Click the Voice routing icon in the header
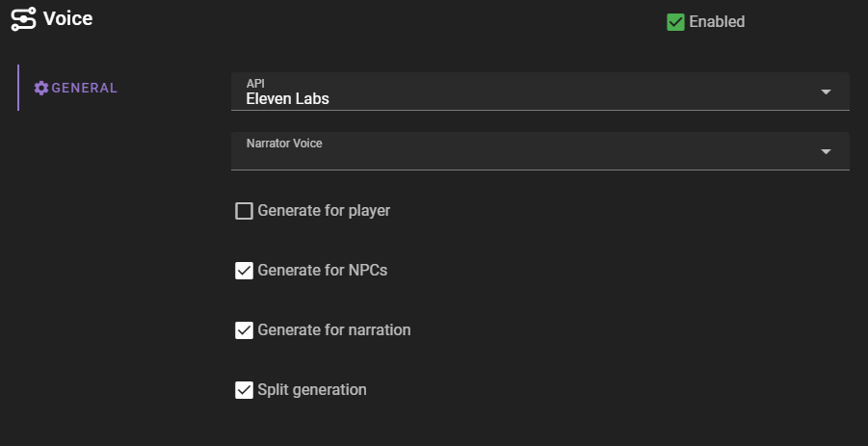The width and height of the screenshot is (868, 446). pyautogui.click(x=23, y=18)
